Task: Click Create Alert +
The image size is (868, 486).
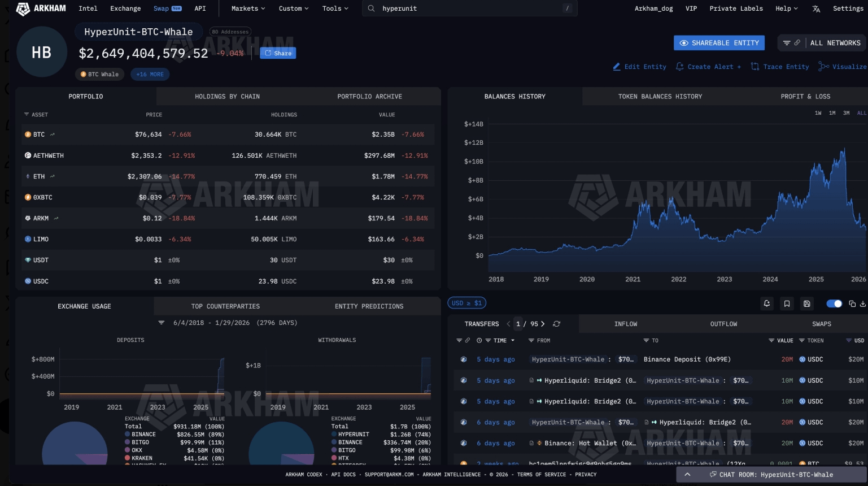Action: 708,67
